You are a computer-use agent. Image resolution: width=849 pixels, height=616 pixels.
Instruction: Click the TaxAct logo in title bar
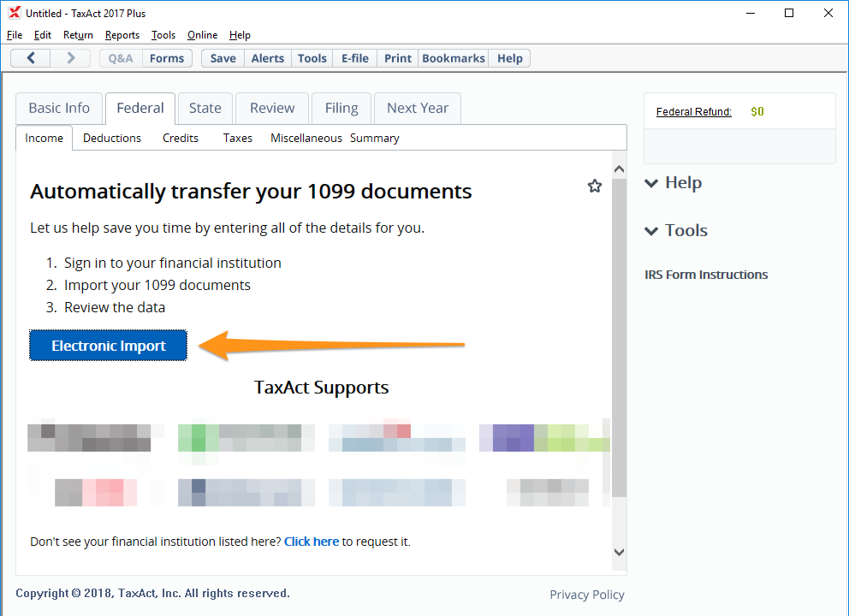14,13
